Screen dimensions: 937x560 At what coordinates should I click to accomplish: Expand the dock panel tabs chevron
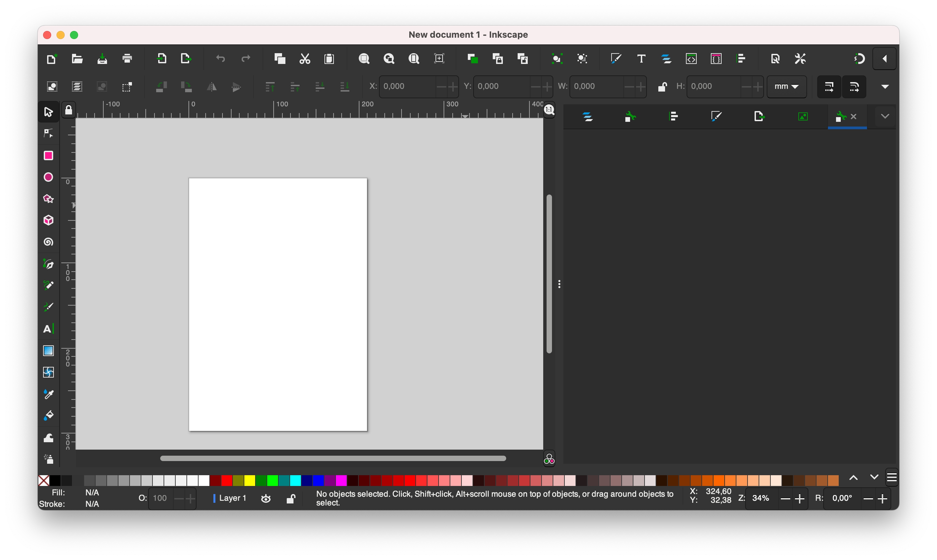click(885, 116)
